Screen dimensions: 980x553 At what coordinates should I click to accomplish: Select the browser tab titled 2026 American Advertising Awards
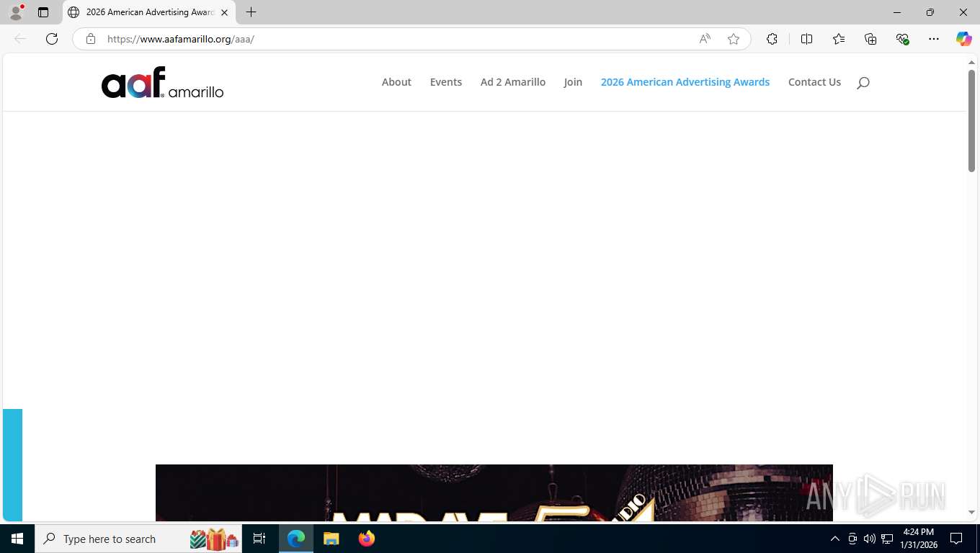[x=149, y=12]
